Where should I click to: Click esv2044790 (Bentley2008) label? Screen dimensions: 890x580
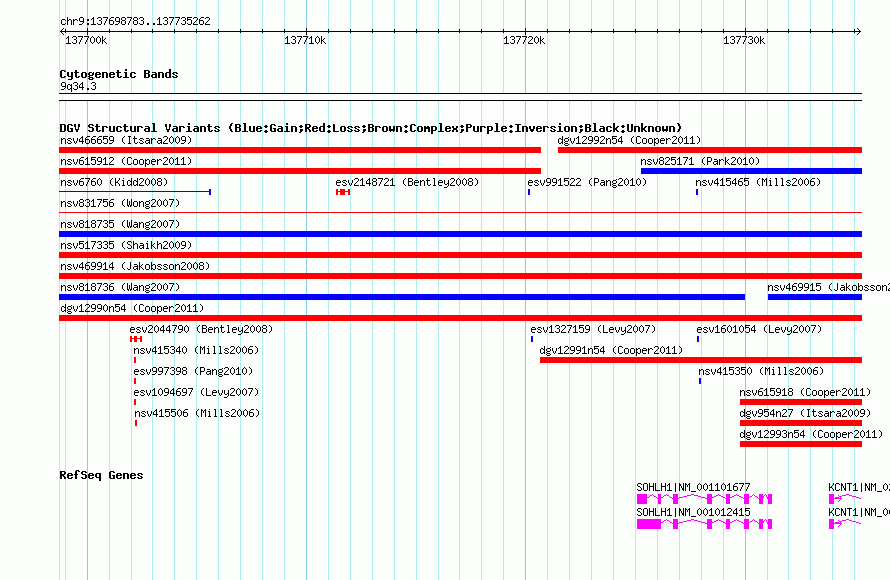[x=201, y=329]
